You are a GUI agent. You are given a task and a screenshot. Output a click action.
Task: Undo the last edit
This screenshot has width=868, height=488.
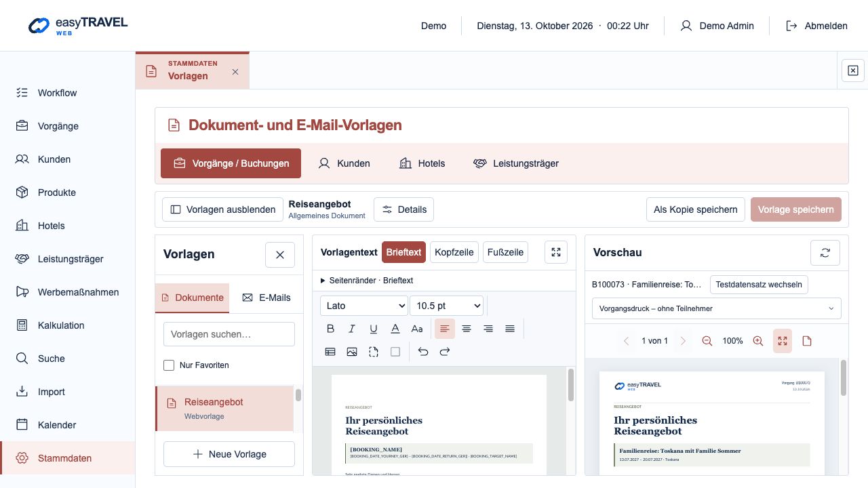[423, 352]
